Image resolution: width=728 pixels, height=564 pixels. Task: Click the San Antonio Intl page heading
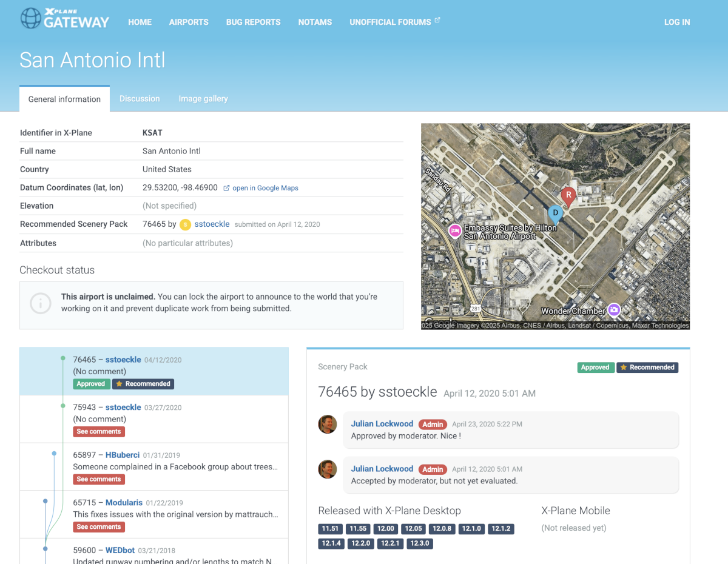tap(92, 60)
